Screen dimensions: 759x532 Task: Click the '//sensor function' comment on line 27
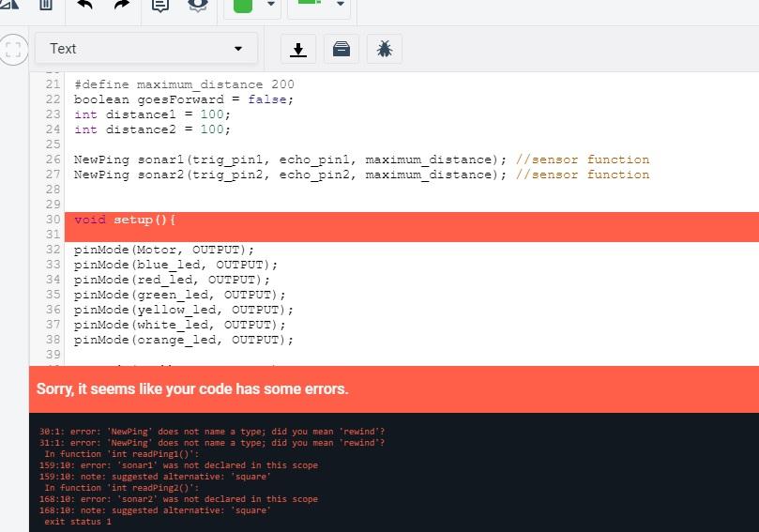(x=583, y=175)
